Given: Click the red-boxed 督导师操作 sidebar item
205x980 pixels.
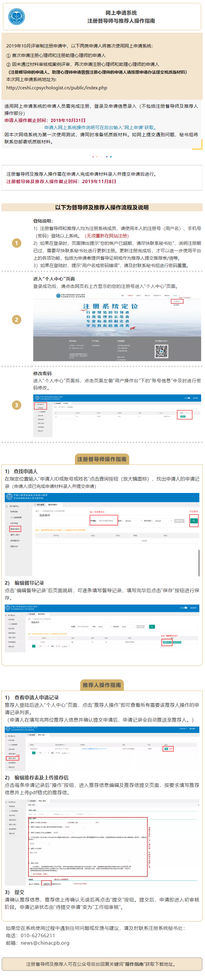Looking at the screenshot, I should click(15, 529).
